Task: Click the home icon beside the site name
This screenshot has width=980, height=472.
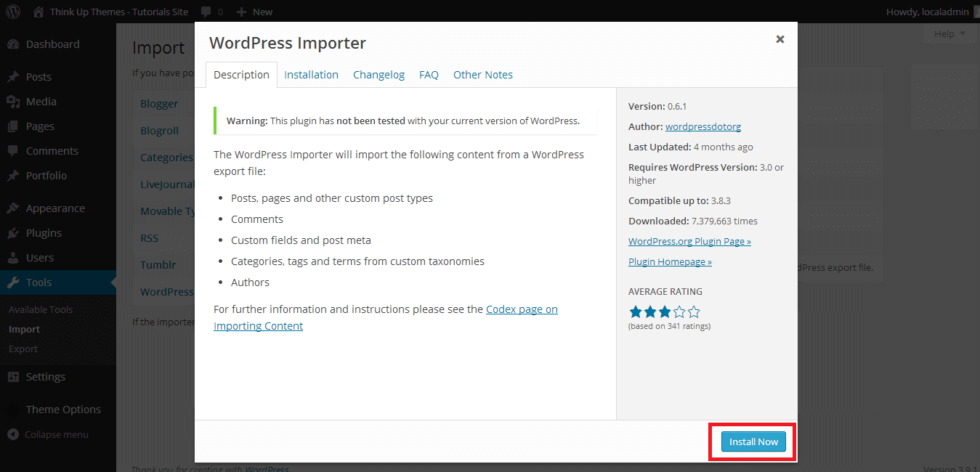Action: 39,12
